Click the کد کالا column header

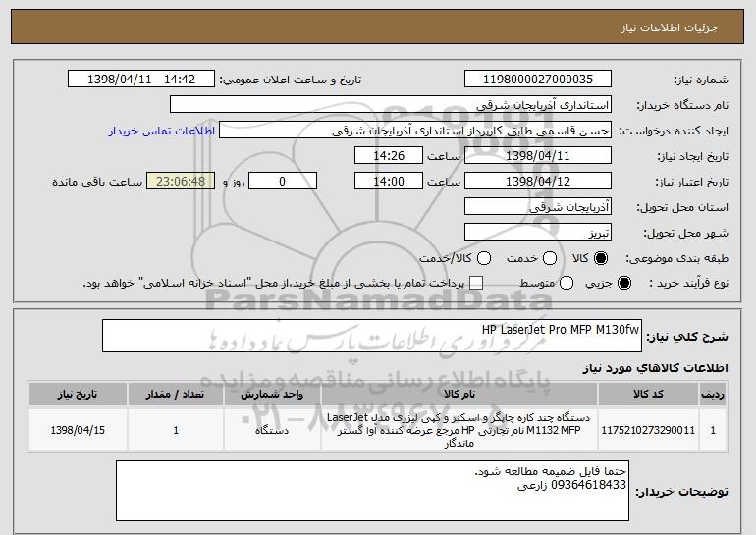pyautogui.click(x=648, y=395)
